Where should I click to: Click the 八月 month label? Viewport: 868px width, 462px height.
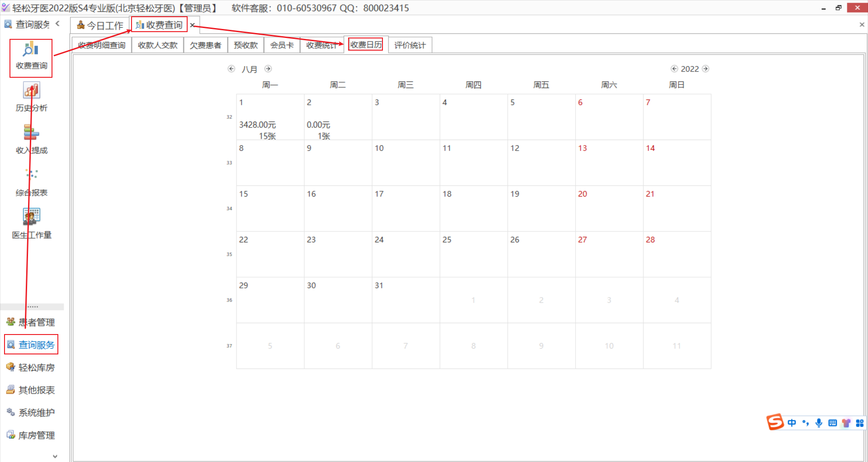(x=250, y=69)
